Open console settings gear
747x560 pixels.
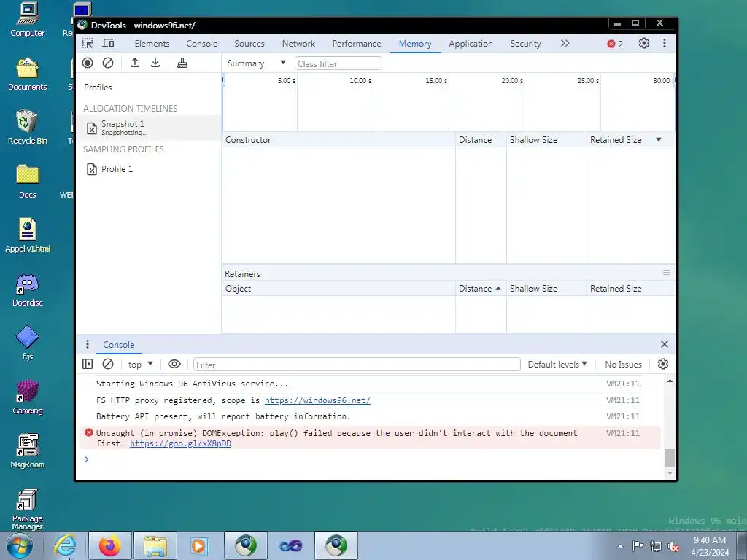[663, 365]
